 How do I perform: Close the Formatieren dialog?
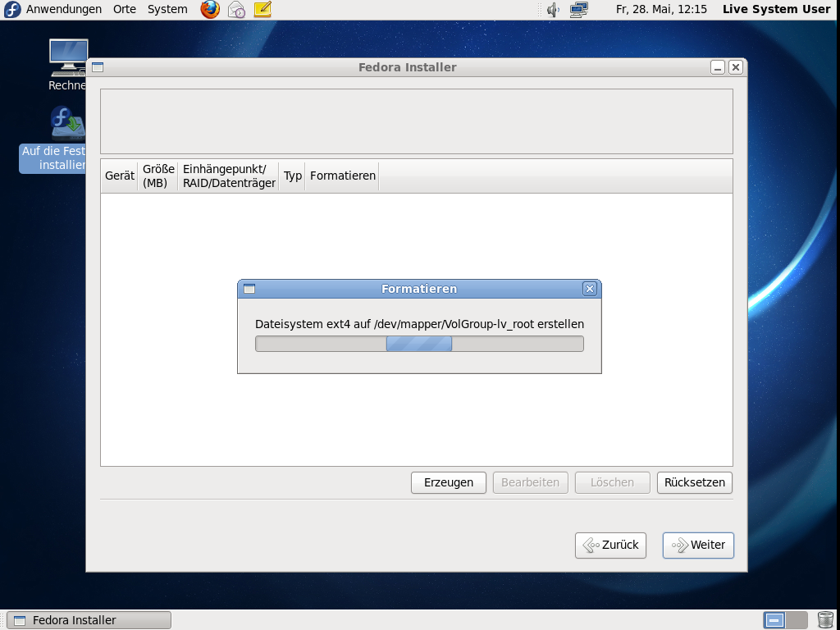coord(589,289)
